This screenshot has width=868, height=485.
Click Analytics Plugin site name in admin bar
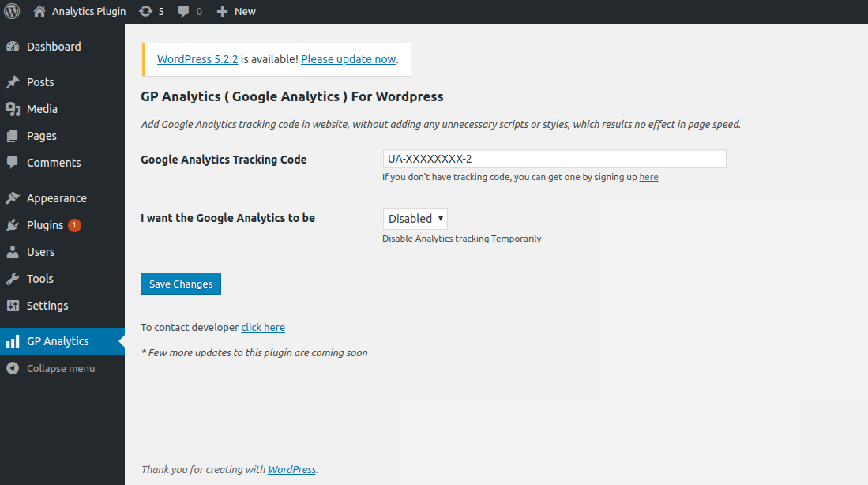point(88,12)
